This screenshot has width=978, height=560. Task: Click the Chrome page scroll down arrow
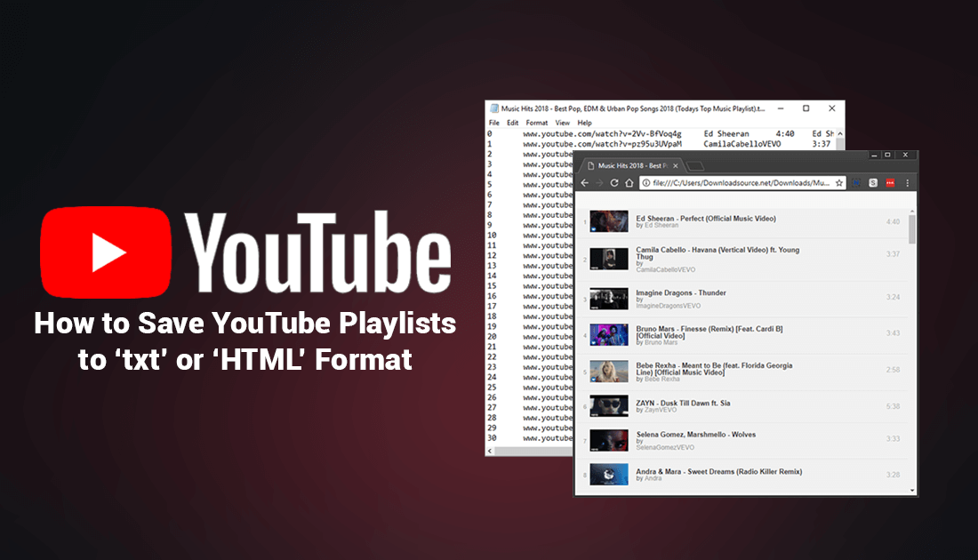point(912,491)
